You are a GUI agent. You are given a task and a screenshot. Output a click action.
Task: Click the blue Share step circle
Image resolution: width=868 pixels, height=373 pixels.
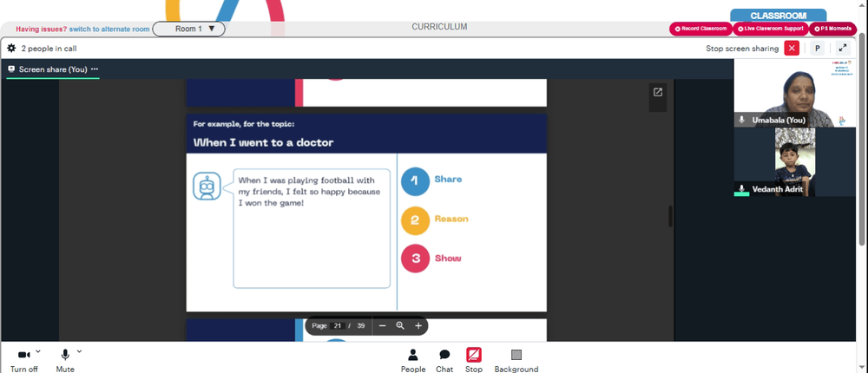pos(415,181)
